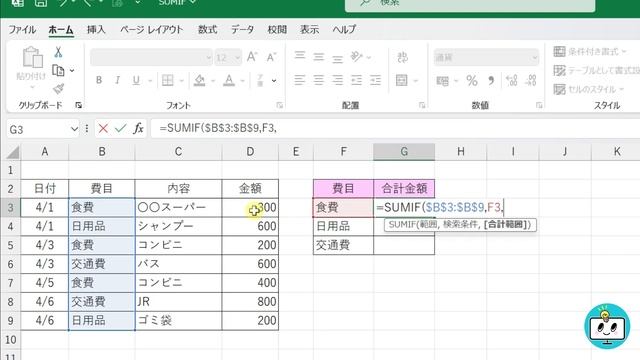Expand the Name Box dropdown arrow
The image size is (640, 360).
point(74,129)
